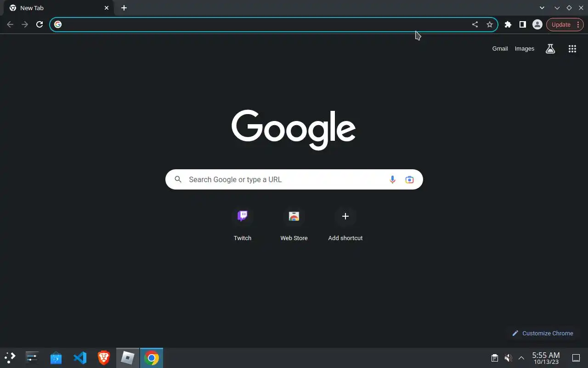Open the Extensions puzzle-piece menu
This screenshot has height=368, width=588.
508,24
